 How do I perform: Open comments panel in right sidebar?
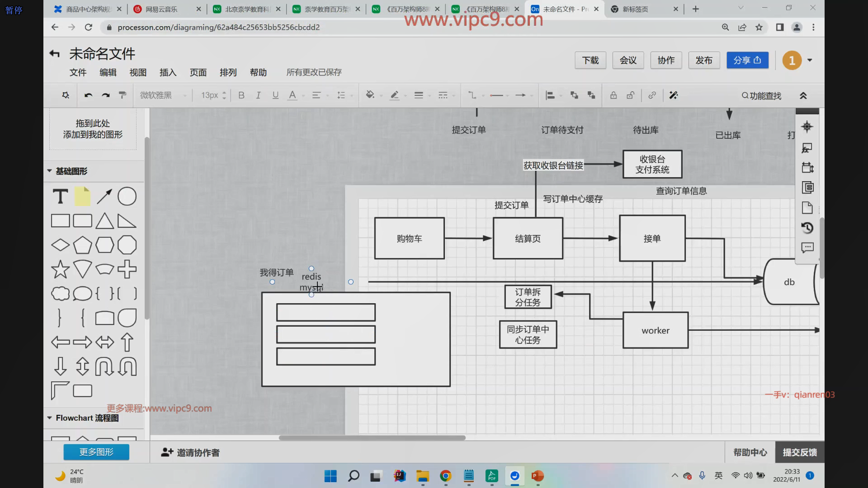tap(807, 248)
